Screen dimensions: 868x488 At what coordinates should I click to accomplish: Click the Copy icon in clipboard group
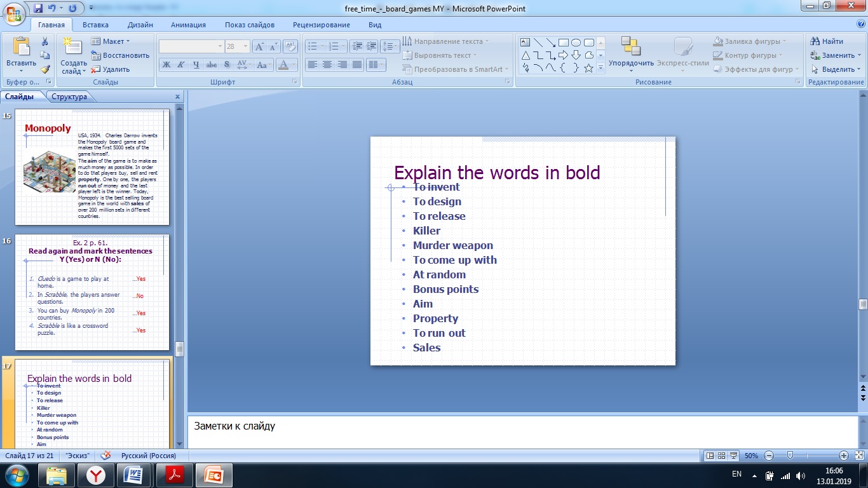(x=45, y=55)
